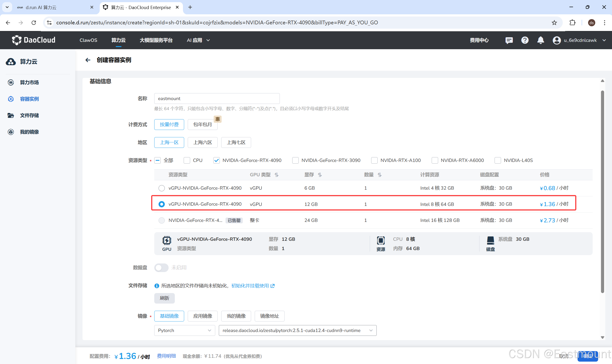Open the help question mark icon
Screen dimensions: 612x364
pos(525,40)
